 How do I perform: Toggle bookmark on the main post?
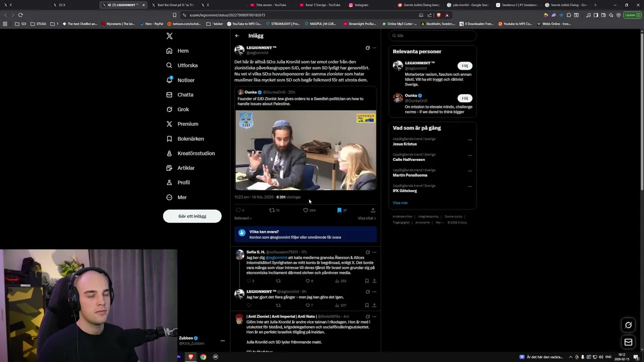click(339, 210)
